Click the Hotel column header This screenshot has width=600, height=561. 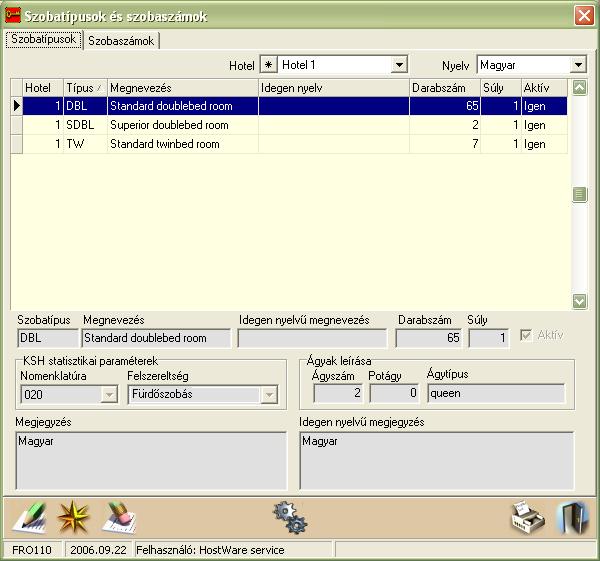pyautogui.click(x=43, y=88)
